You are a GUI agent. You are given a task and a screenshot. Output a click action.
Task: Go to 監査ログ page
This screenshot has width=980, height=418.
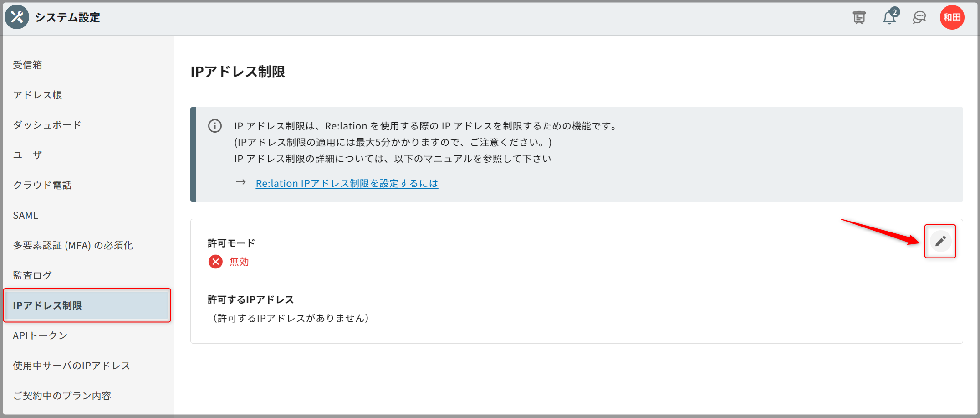(x=32, y=275)
